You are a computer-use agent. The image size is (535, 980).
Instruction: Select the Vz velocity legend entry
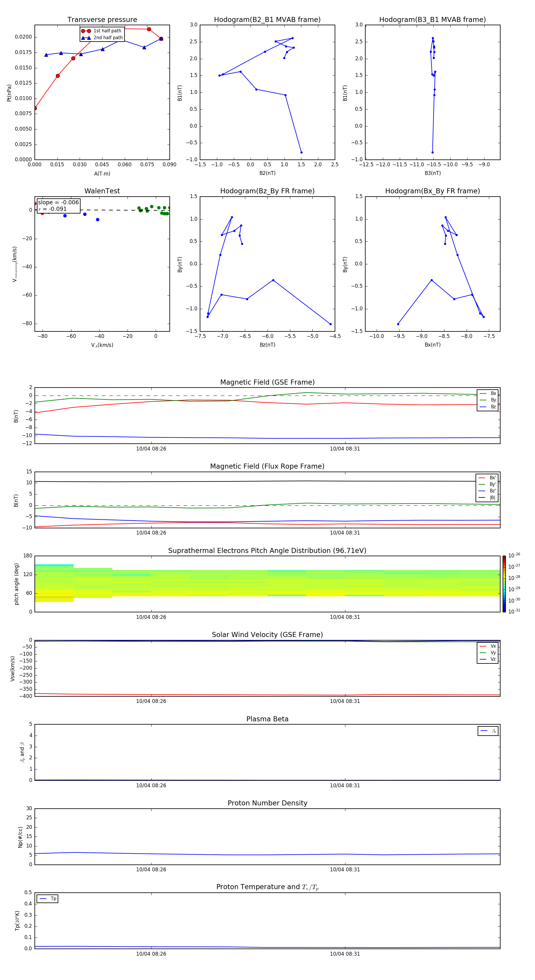click(488, 659)
